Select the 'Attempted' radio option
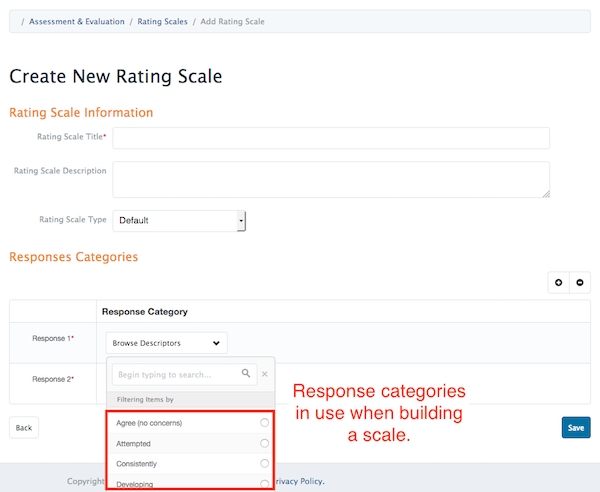 pyautogui.click(x=264, y=443)
